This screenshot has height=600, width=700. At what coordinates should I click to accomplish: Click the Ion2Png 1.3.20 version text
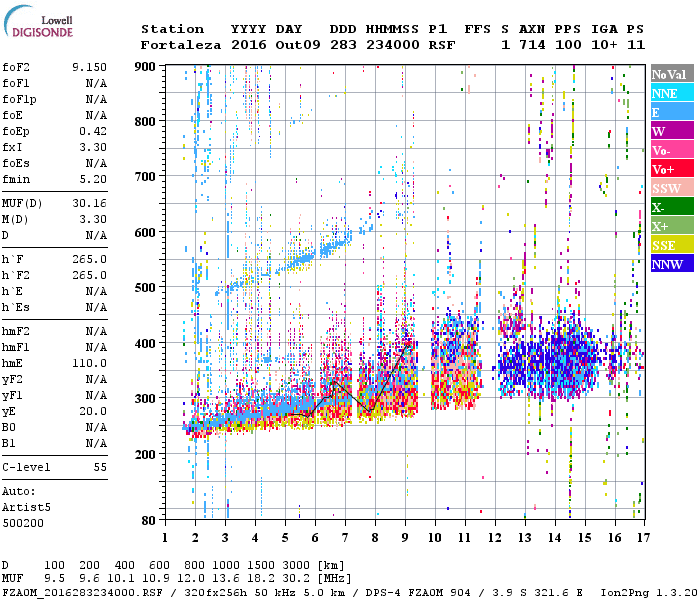pos(649,592)
